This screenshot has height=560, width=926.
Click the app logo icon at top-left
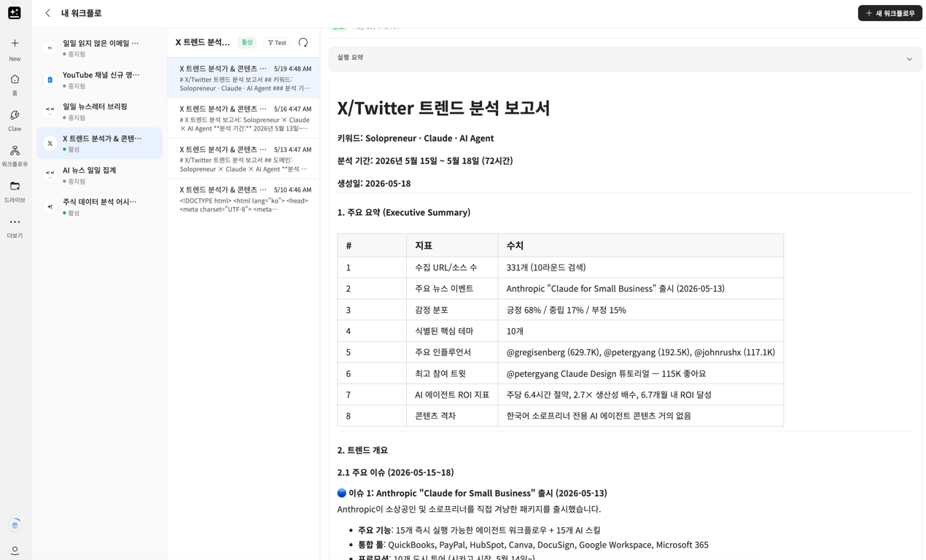coord(15,13)
